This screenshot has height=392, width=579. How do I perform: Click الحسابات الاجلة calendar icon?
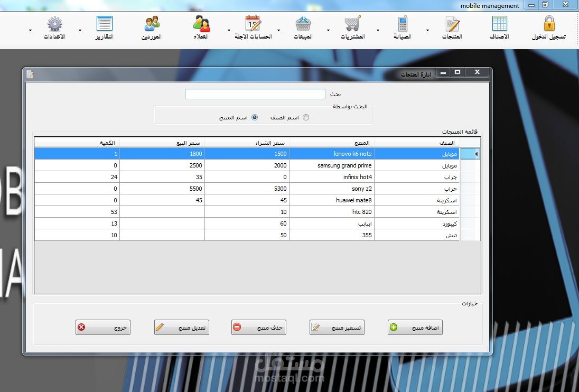[x=254, y=23]
